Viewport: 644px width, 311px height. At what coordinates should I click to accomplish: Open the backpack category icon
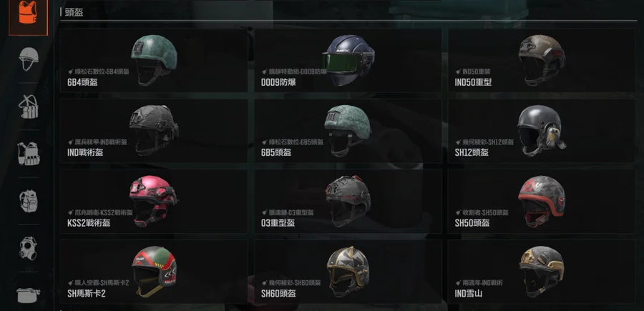[29, 201]
